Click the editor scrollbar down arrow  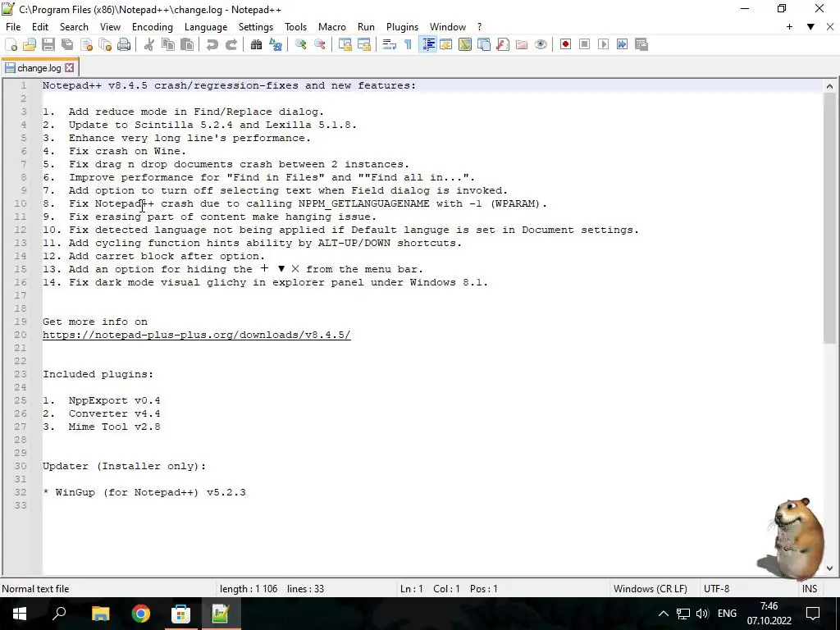coord(829,568)
